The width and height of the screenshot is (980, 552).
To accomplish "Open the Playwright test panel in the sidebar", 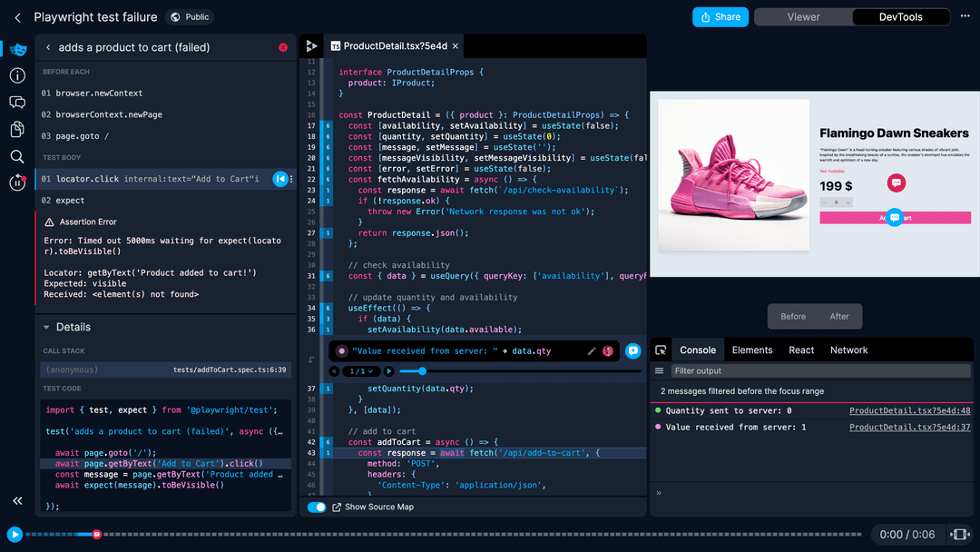I will (17, 49).
